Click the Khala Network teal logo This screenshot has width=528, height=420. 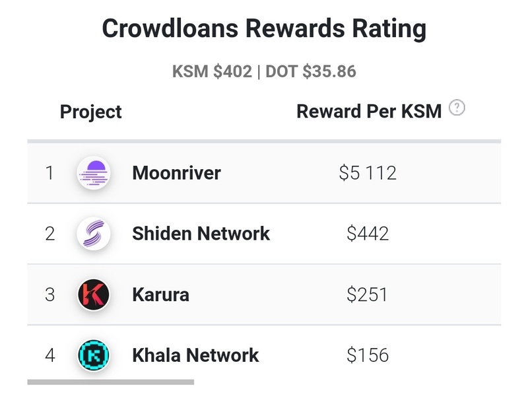[x=93, y=355]
